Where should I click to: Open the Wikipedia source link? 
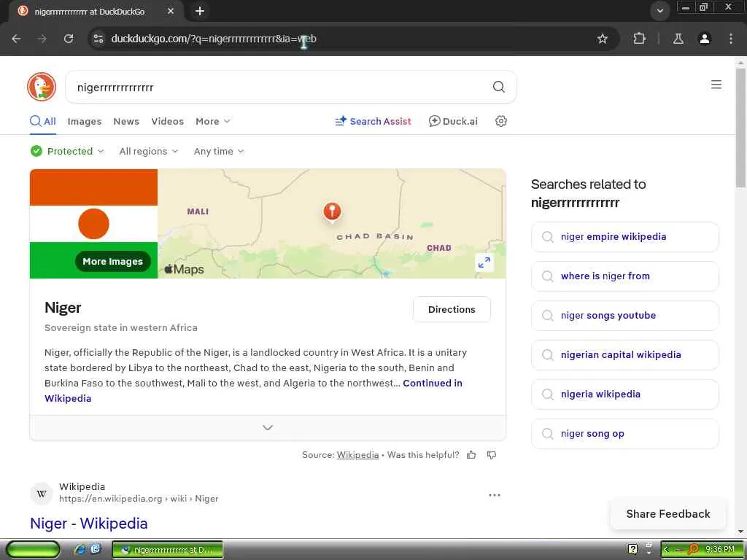pyautogui.click(x=357, y=455)
